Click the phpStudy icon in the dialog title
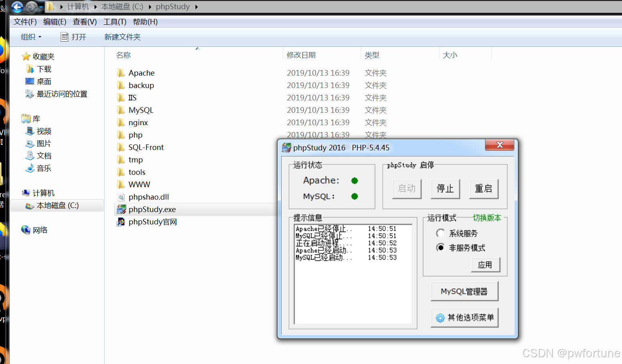The image size is (622, 364). coord(286,148)
